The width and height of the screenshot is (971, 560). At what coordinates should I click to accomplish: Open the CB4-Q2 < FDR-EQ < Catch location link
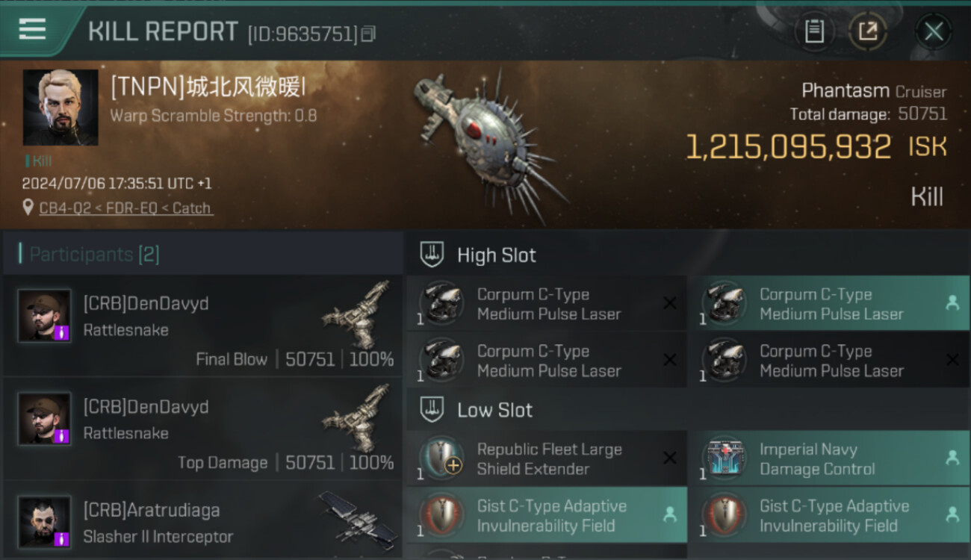(125, 208)
